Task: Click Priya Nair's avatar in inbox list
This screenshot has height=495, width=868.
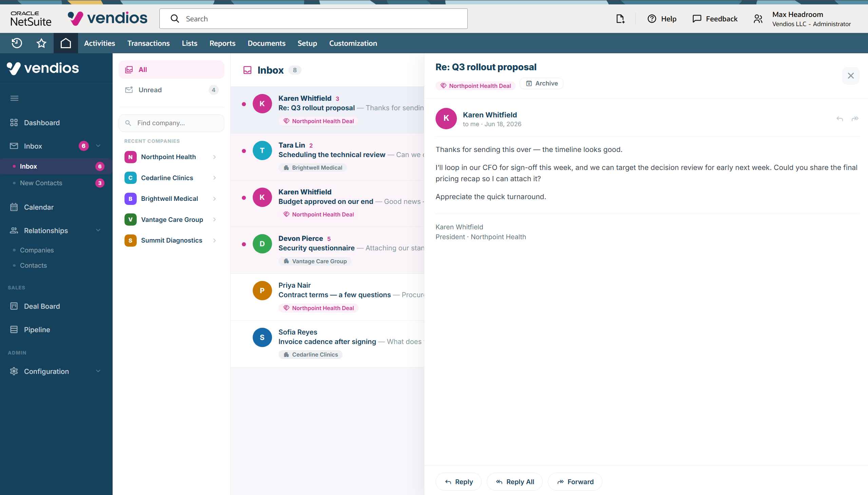Action: 262,291
